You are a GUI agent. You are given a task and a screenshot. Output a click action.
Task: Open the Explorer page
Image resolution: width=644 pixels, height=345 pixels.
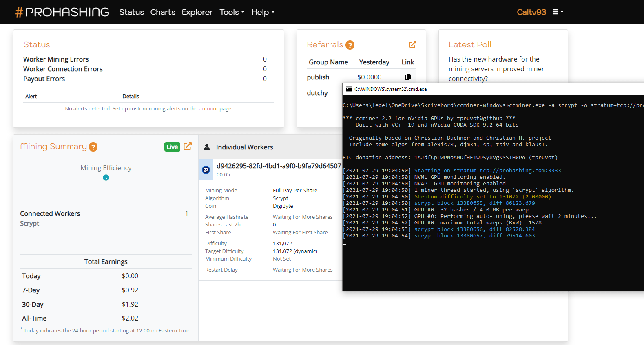pos(197,12)
